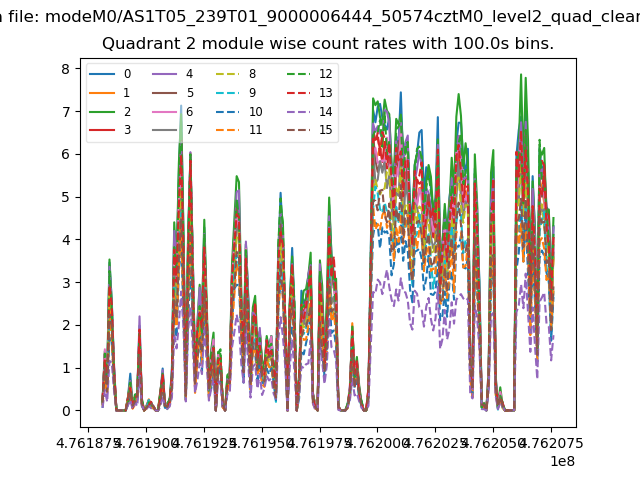Select legend label 10
The image size is (640, 480).
(255, 111)
